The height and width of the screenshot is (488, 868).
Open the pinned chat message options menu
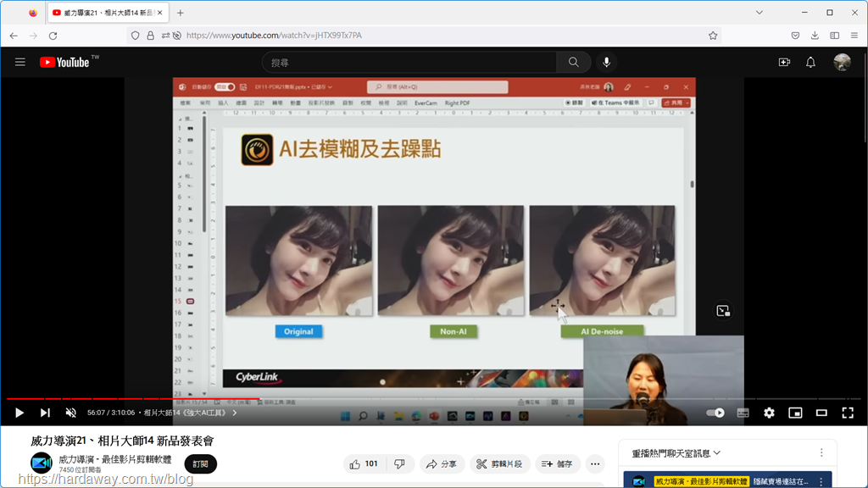tap(821, 481)
